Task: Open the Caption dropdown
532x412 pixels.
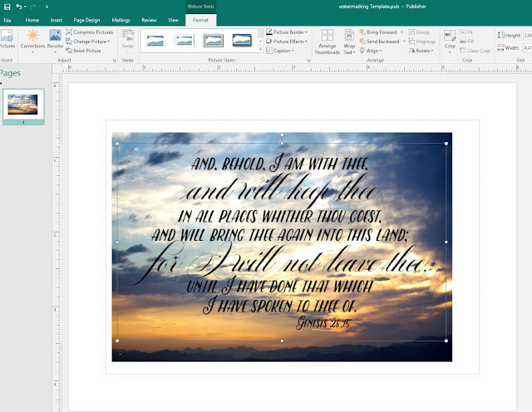Action: tap(280, 51)
